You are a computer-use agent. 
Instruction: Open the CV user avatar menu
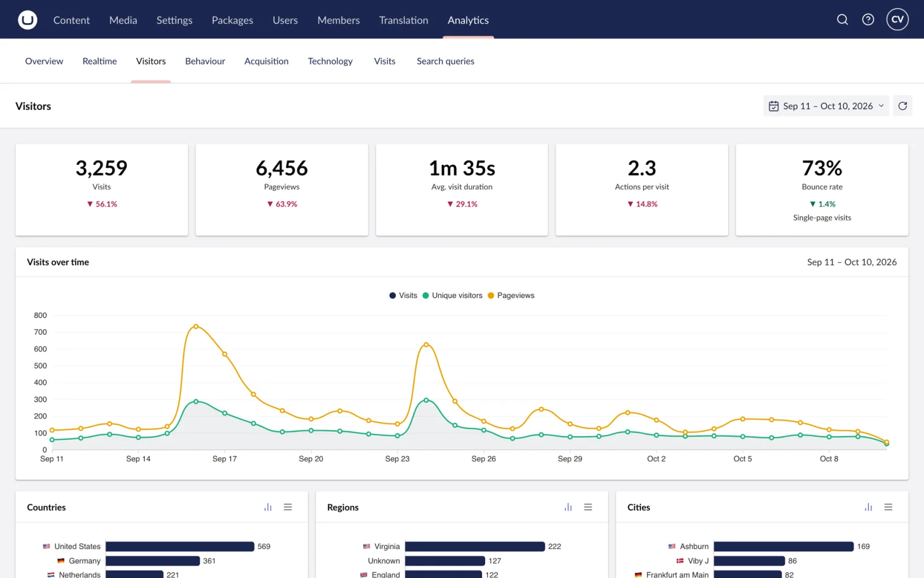[897, 20]
